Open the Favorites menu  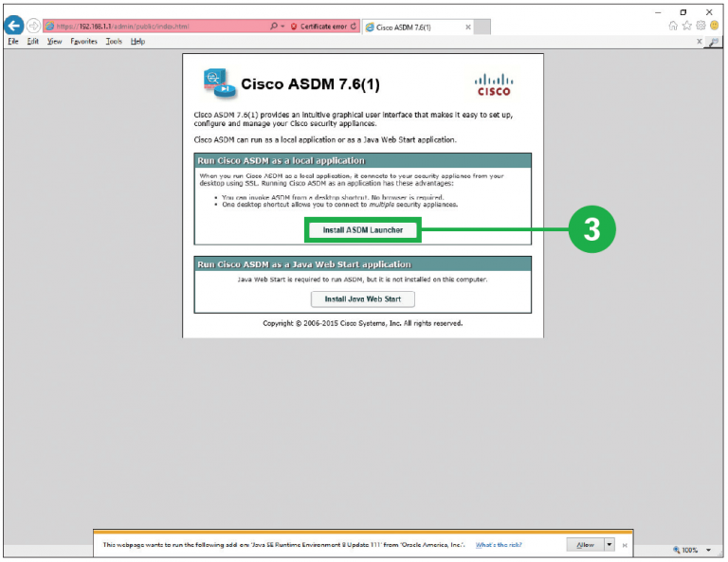[84, 42]
